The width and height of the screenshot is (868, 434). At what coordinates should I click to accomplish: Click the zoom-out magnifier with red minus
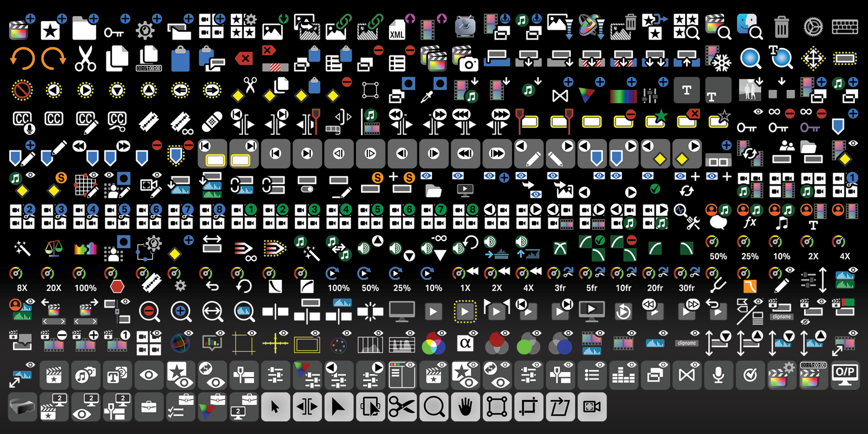point(149,312)
